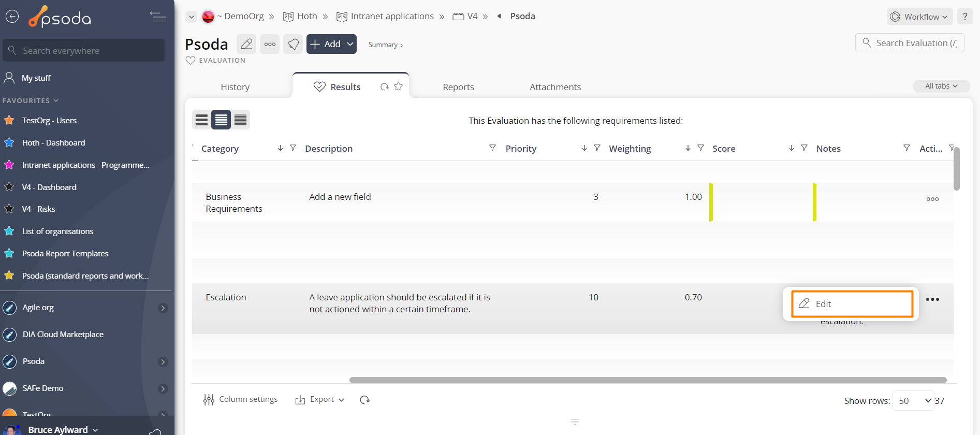Filter the Weighting column

click(x=700, y=148)
